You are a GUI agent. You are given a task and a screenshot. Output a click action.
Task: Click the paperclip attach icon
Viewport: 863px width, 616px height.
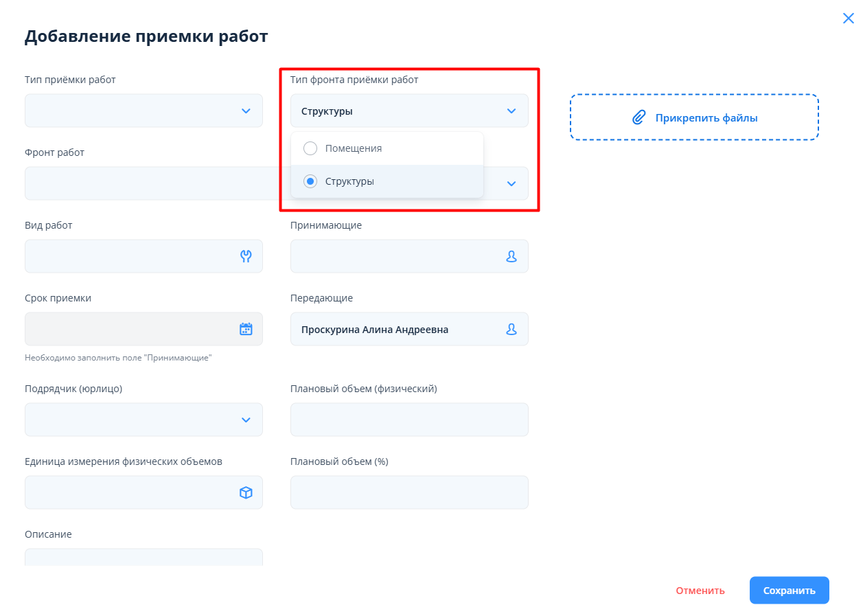tap(638, 117)
